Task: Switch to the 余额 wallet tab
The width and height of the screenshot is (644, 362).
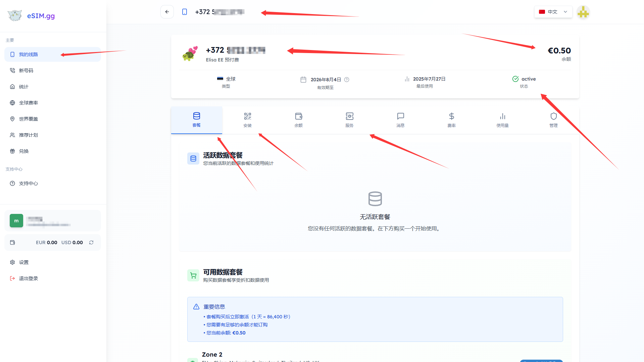Action: (x=298, y=120)
